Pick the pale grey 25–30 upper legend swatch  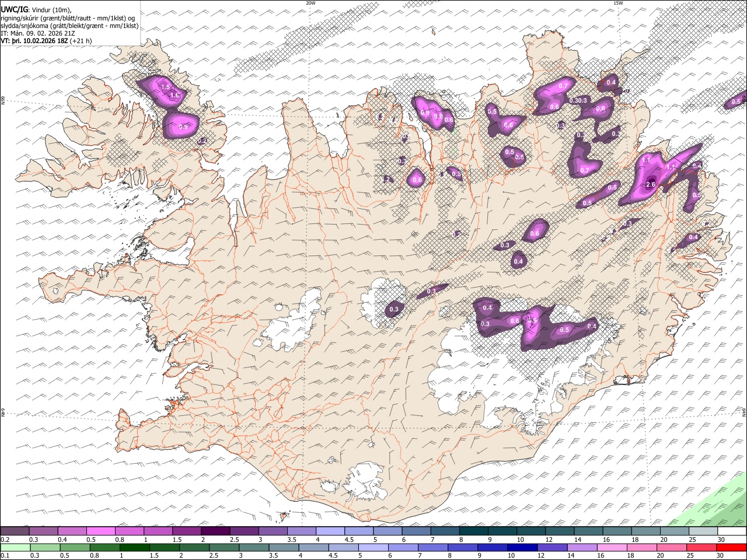pos(703,531)
